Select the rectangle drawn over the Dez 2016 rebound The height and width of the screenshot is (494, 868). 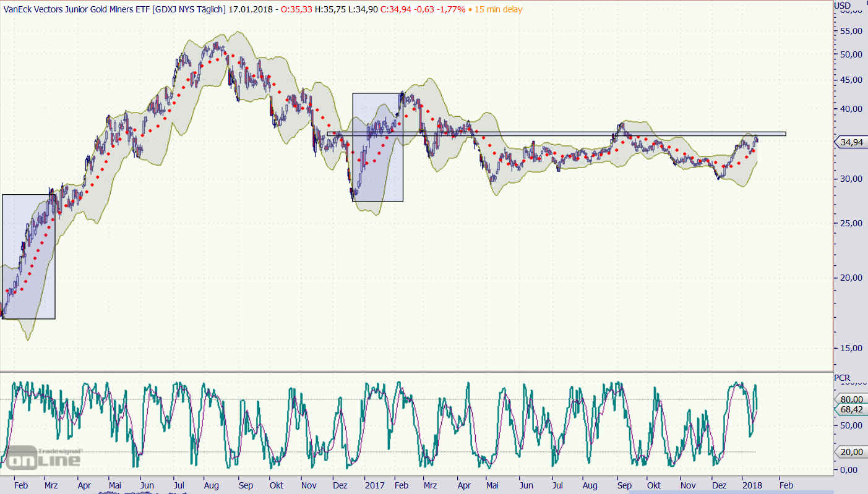(x=378, y=147)
